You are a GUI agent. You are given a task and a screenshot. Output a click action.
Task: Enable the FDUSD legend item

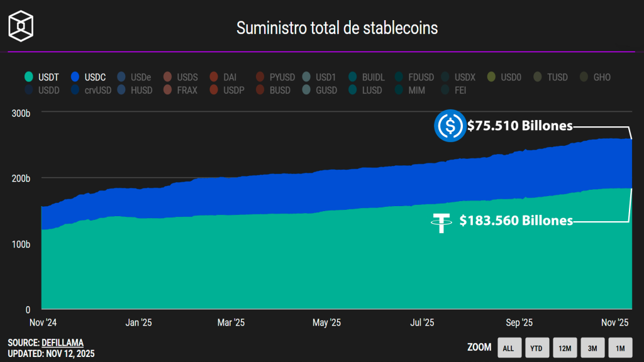414,77
